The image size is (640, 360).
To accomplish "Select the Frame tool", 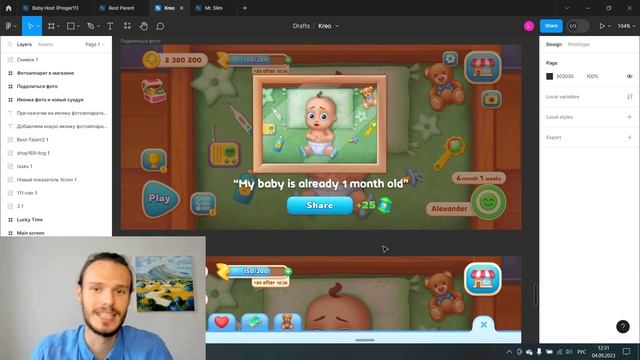I will point(51,26).
